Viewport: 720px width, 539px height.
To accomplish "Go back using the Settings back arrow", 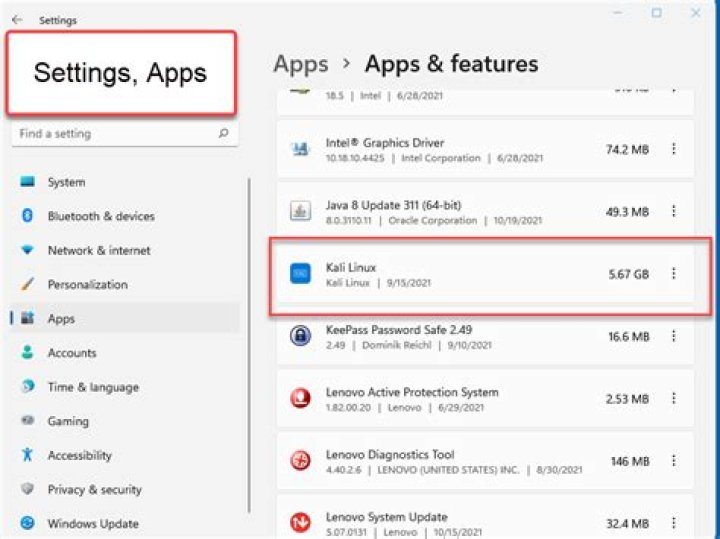I will (x=17, y=20).
